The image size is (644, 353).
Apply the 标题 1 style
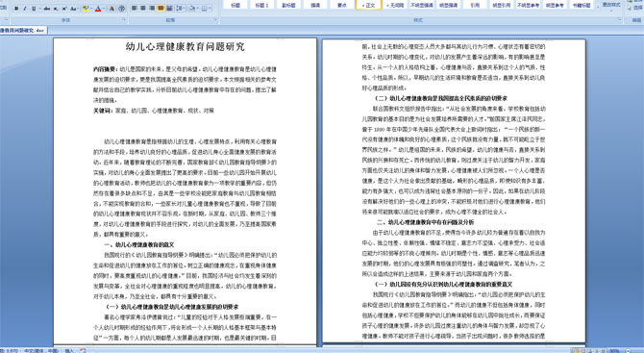pos(262,5)
